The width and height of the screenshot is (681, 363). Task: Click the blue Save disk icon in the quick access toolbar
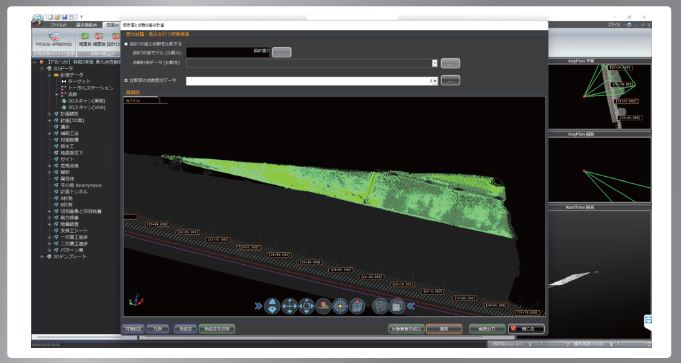[x=64, y=17]
